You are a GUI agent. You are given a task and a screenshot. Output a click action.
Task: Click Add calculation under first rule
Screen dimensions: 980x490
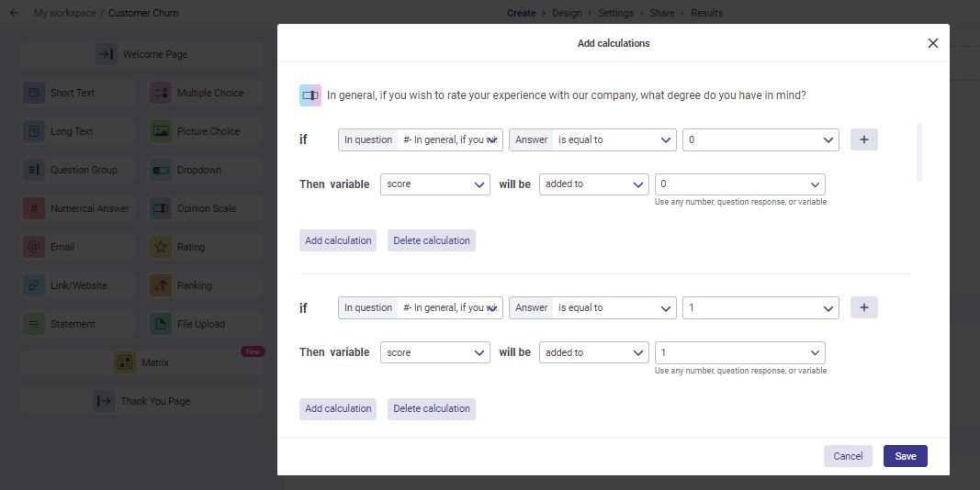click(x=338, y=240)
